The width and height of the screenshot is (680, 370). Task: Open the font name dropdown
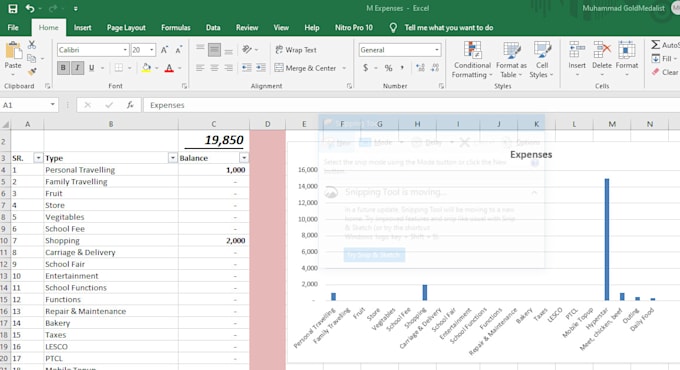pyautogui.click(x=125, y=50)
